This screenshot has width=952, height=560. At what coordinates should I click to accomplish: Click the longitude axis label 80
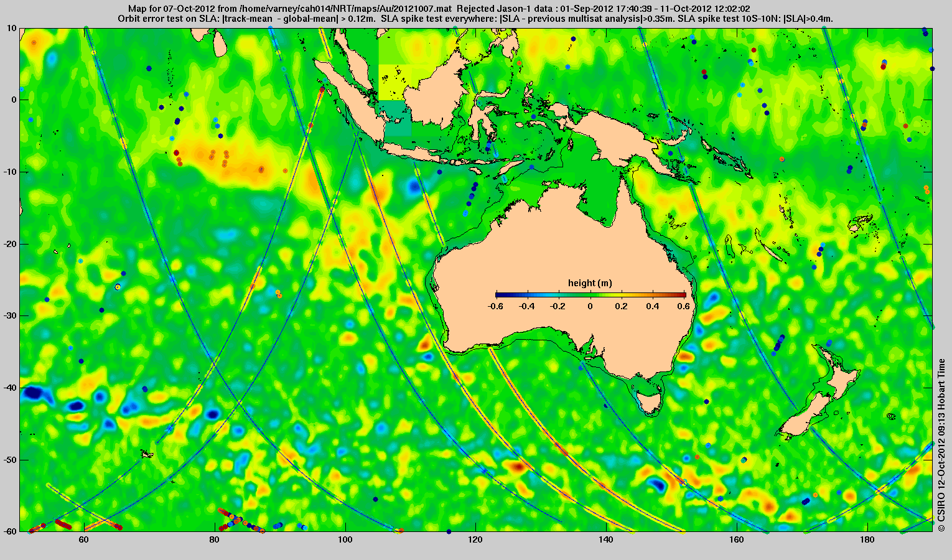pyautogui.click(x=214, y=539)
